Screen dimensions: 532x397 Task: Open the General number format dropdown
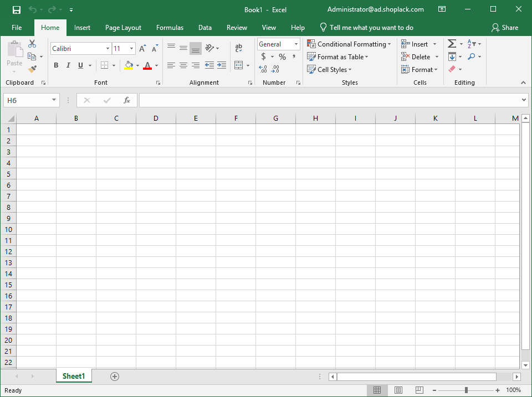click(x=296, y=44)
